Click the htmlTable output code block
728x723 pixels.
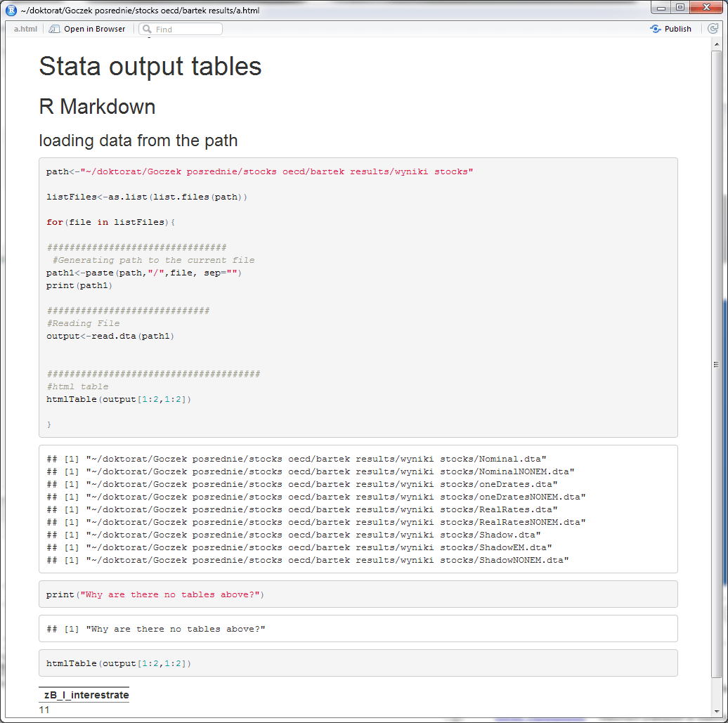pyautogui.click(x=119, y=663)
